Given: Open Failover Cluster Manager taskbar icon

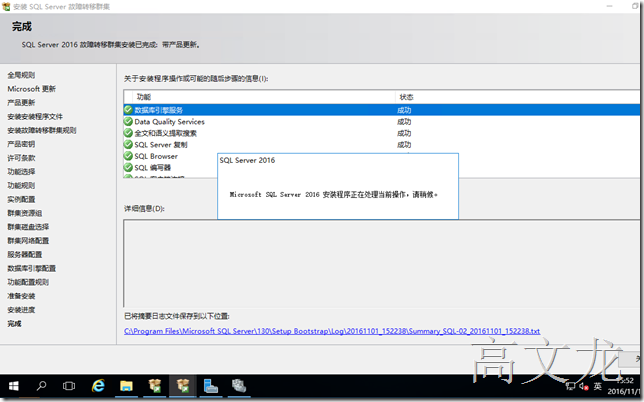Looking at the screenshot, I should tap(239, 386).
